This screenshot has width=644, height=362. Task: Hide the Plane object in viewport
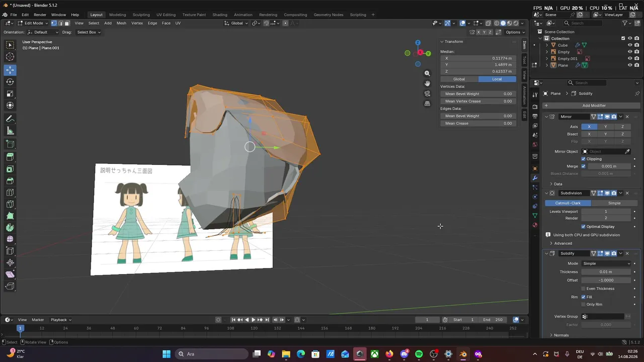[x=630, y=65]
